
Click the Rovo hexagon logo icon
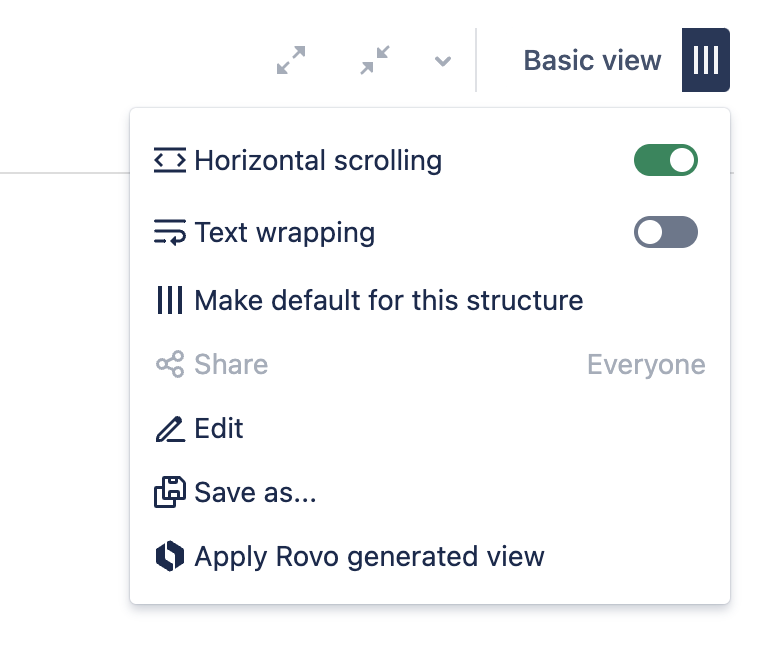click(170, 556)
